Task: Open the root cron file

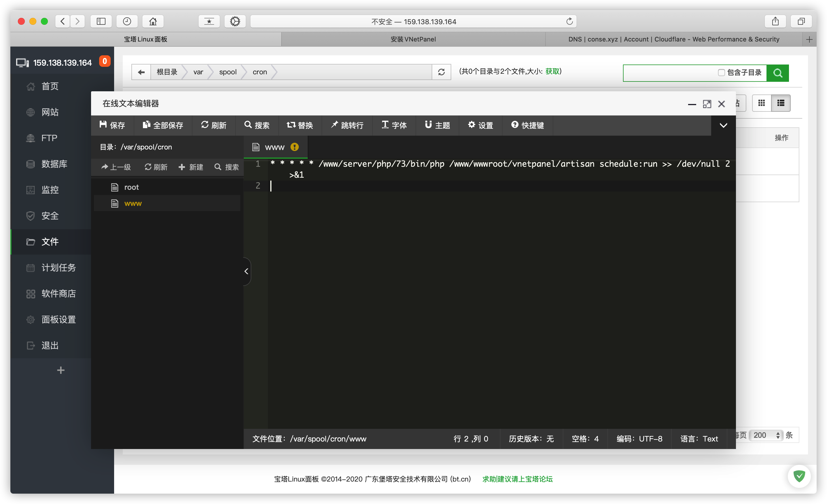Action: coord(167,187)
